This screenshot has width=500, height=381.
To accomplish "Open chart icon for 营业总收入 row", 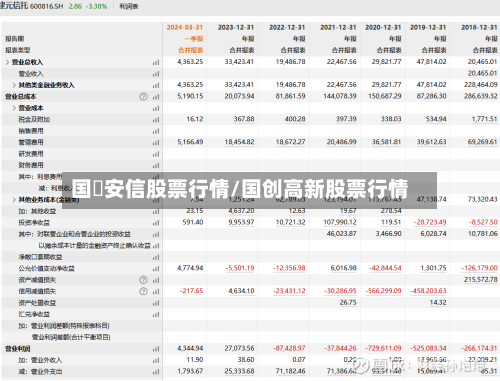I will click(x=156, y=62).
